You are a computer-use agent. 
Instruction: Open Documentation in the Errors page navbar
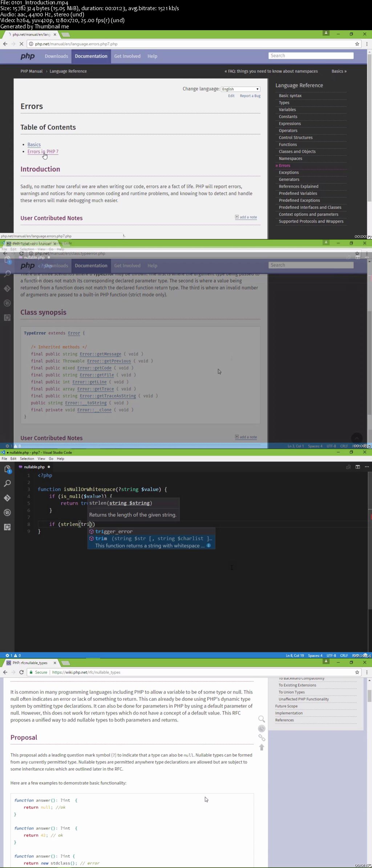tap(91, 56)
